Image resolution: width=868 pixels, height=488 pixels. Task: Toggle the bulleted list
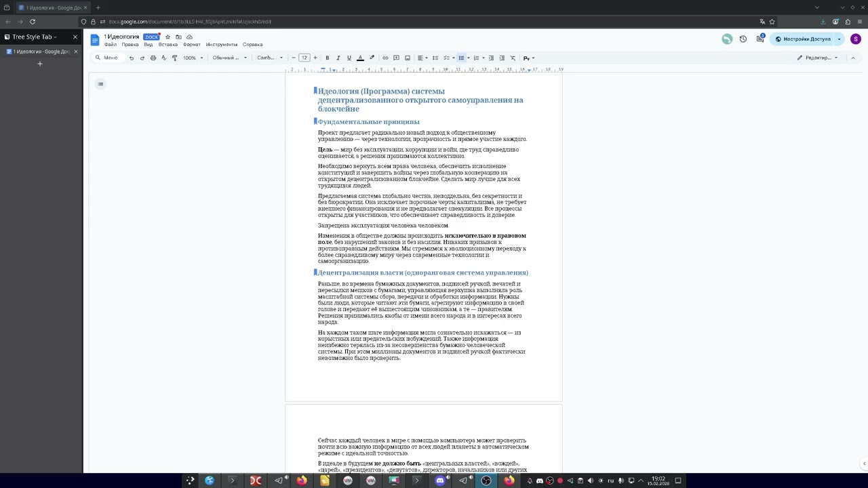tap(461, 58)
